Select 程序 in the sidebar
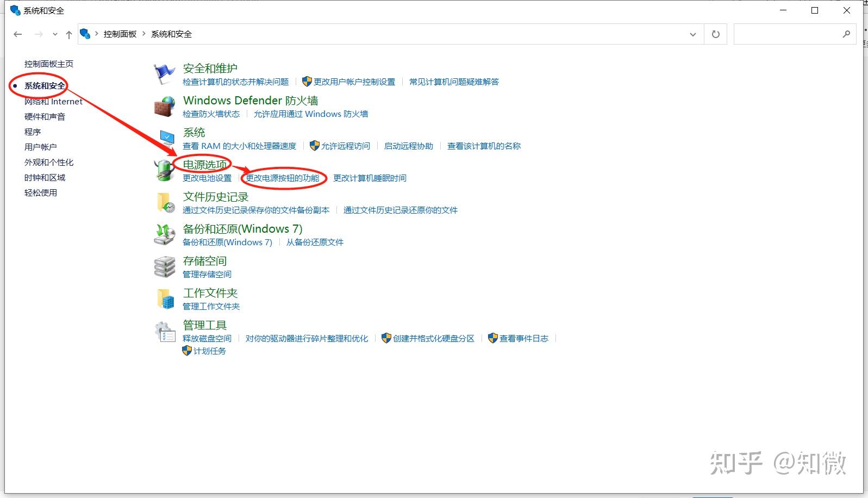Screen dimensions: 868x498 (x=33, y=132)
